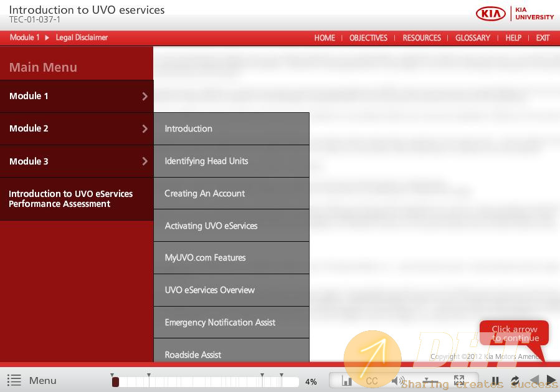Select Module 1 in Main Menu
The image size is (560, 392).
coord(77,96)
